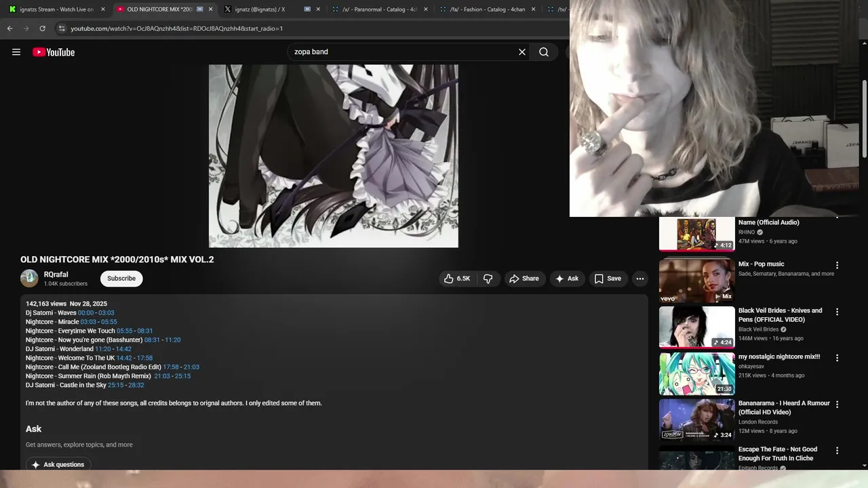Screen dimensions: 868x488
Task: Open London Records channel name
Action: click(758, 422)
